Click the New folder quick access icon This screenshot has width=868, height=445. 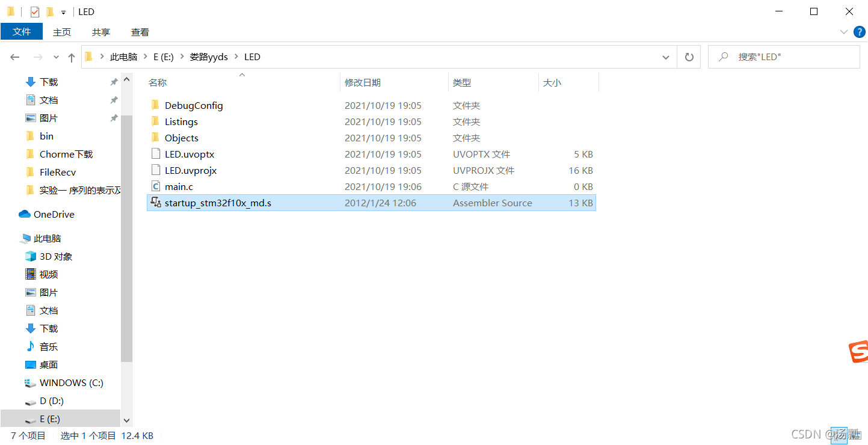pyautogui.click(x=50, y=11)
